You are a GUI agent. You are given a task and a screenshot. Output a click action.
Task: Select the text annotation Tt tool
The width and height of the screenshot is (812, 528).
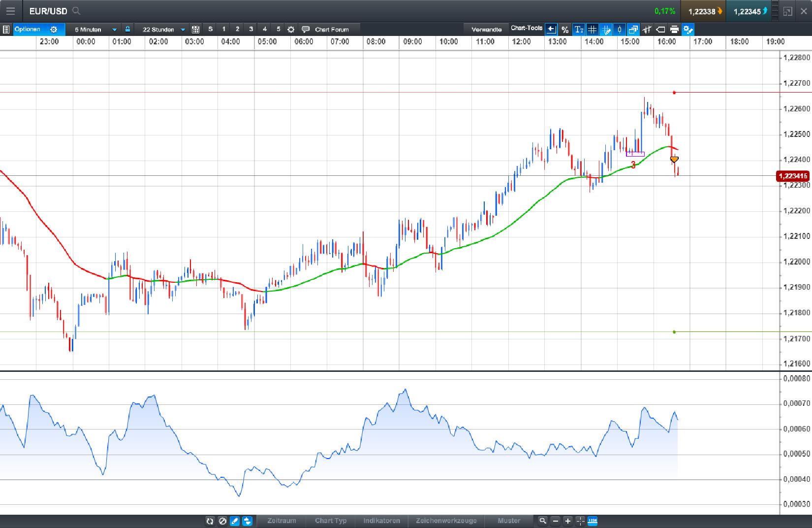coord(578,29)
